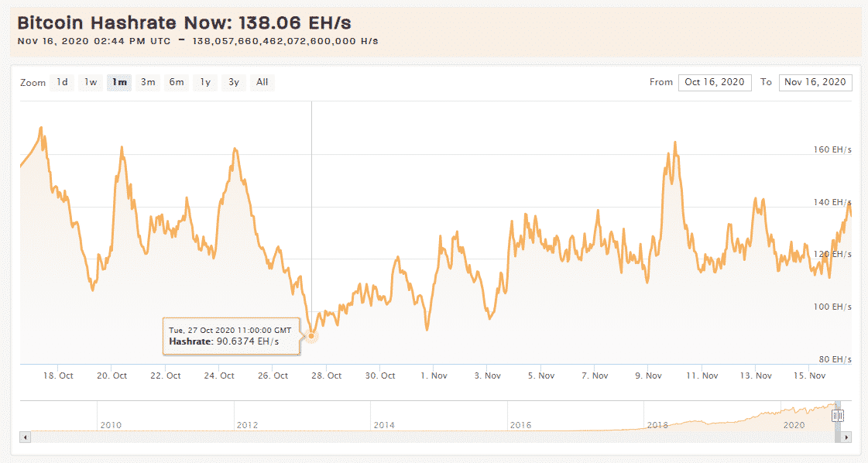Click the navigator range handle grip

tap(838, 416)
